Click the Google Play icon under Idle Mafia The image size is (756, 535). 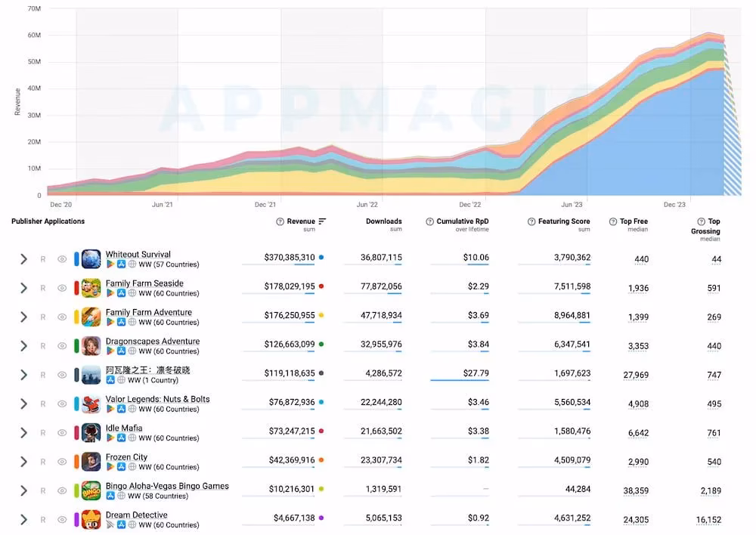(110, 438)
